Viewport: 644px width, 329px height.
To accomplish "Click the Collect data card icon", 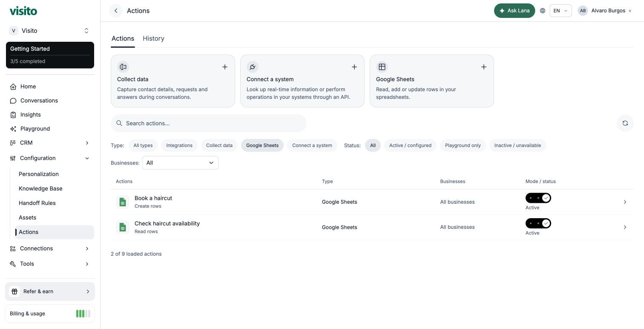I will pos(123,67).
